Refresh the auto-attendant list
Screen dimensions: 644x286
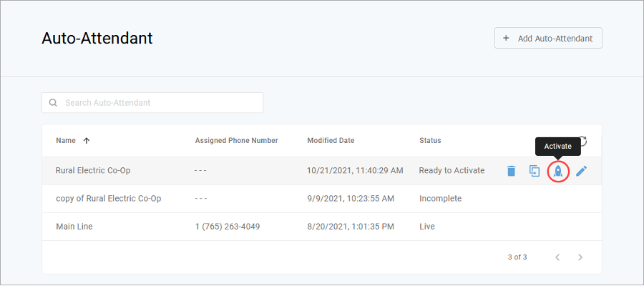click(583, 141)
